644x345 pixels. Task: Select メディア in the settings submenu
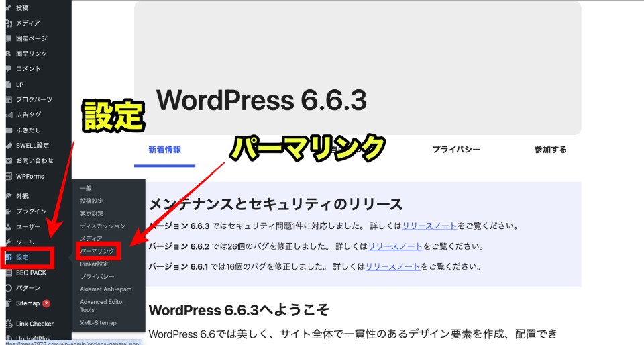point(91,238)
